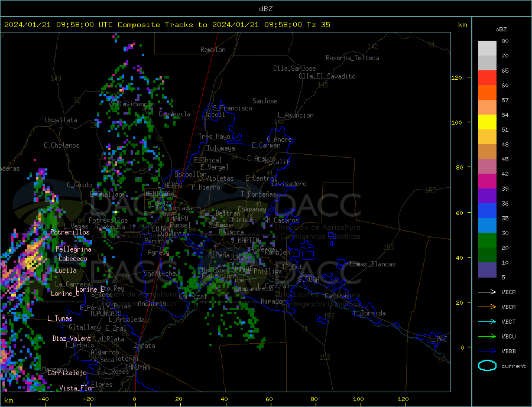Select the slate swatch between 10 and 5

tap(487, 270)
